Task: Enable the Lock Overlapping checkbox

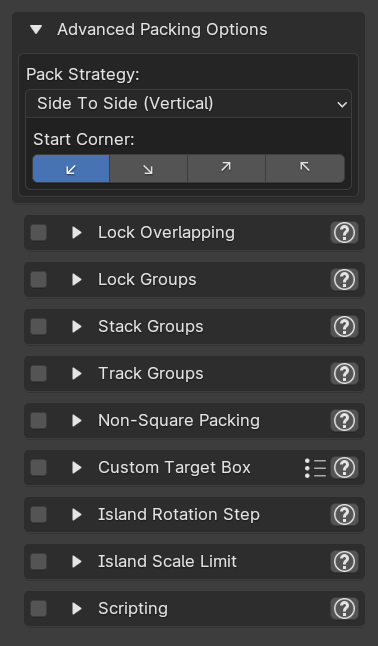Action: tap(39, 233)
